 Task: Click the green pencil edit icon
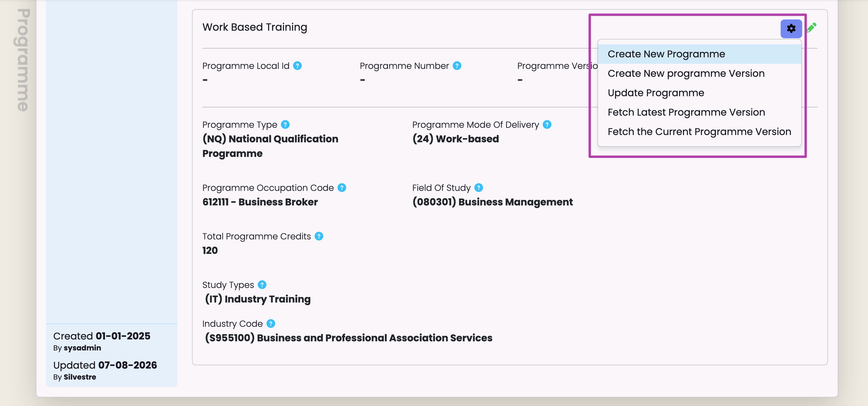(x=812, y=28)
